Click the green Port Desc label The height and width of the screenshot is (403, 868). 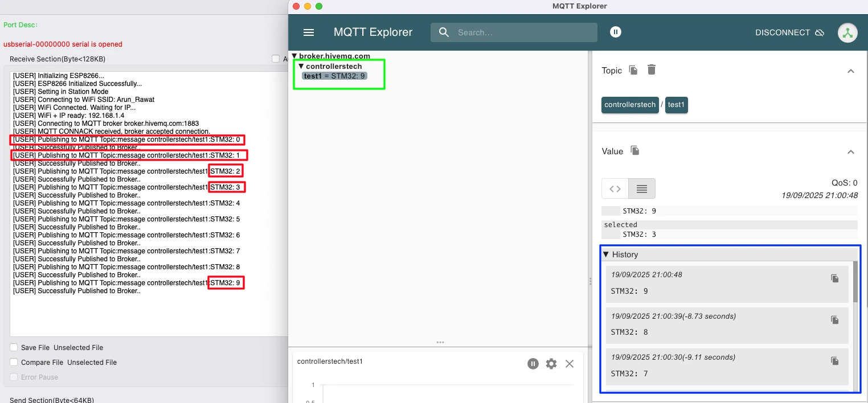tap(21, 25)
